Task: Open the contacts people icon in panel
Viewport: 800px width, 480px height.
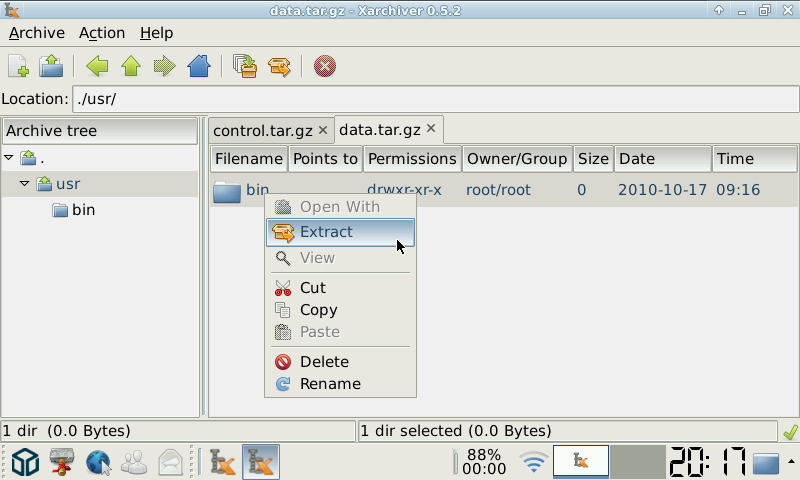Action: point(134,462)
